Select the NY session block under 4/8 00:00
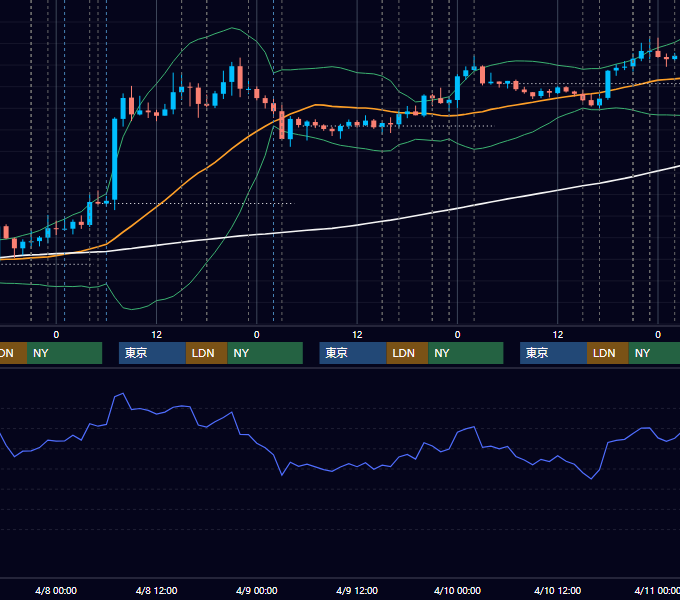The width and height of the screenshot is (680, 600). (64, 353)
